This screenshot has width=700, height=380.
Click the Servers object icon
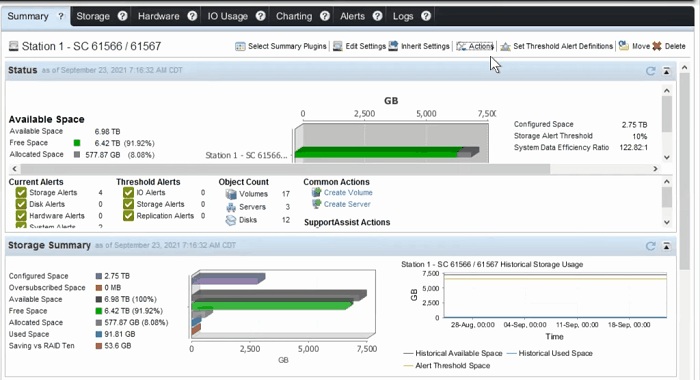231,207
